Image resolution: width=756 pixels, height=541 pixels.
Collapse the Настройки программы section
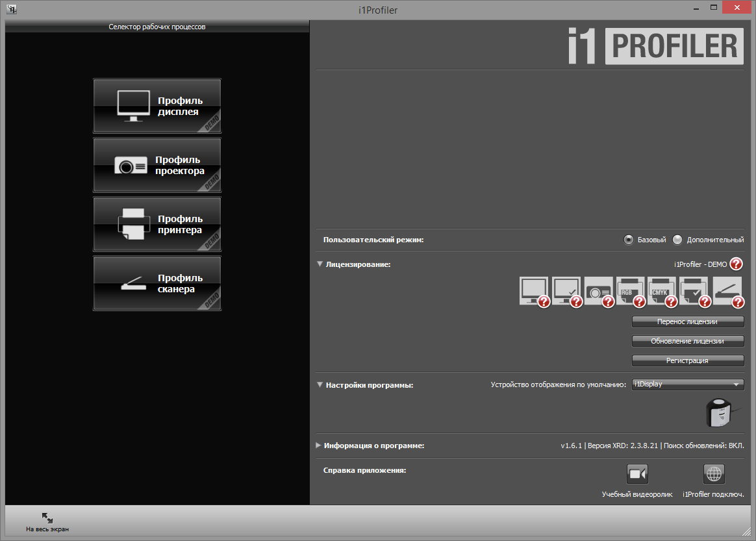[320, 384]
